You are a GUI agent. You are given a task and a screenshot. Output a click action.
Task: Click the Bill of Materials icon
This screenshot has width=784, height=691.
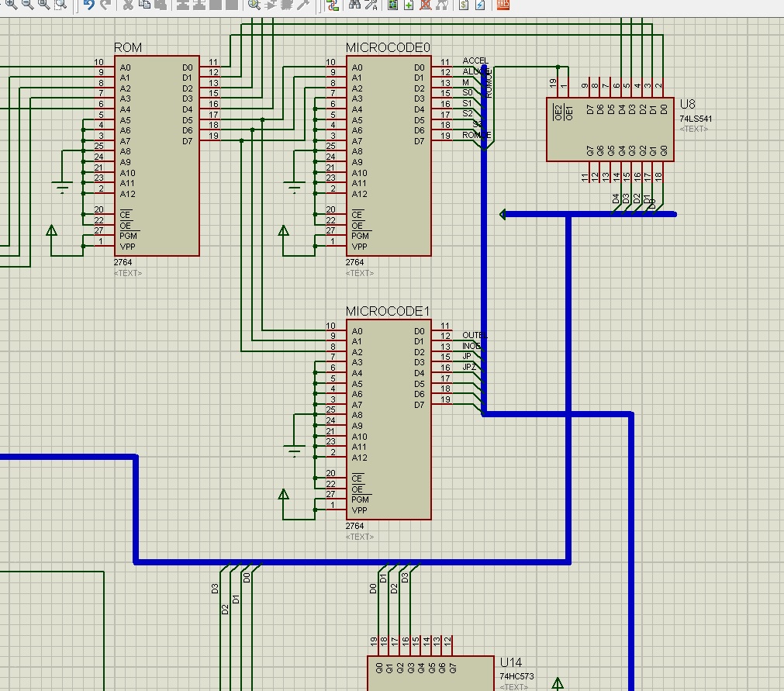coord(463,5)
